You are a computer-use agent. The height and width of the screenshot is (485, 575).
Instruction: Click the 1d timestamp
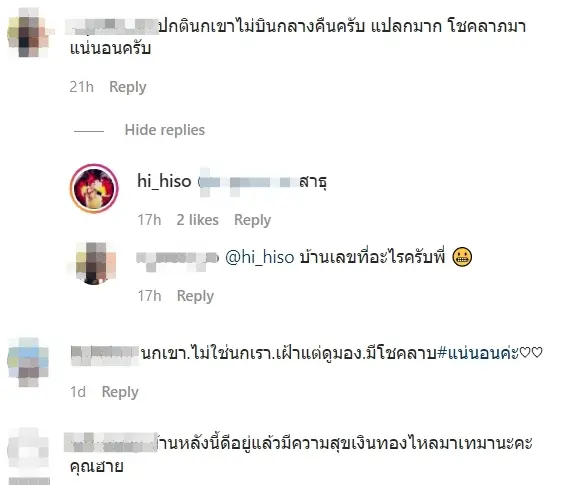(x=78, y=392)
